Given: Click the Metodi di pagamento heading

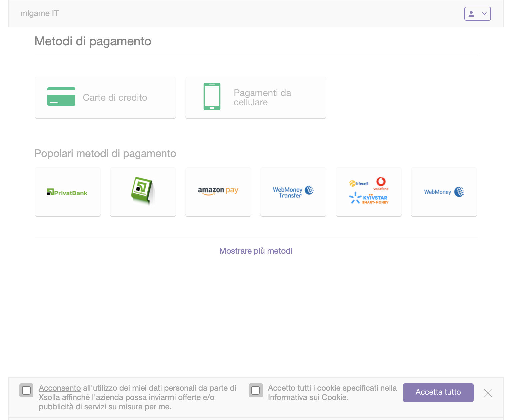Looking at the screenshot, I should [93, 41].
